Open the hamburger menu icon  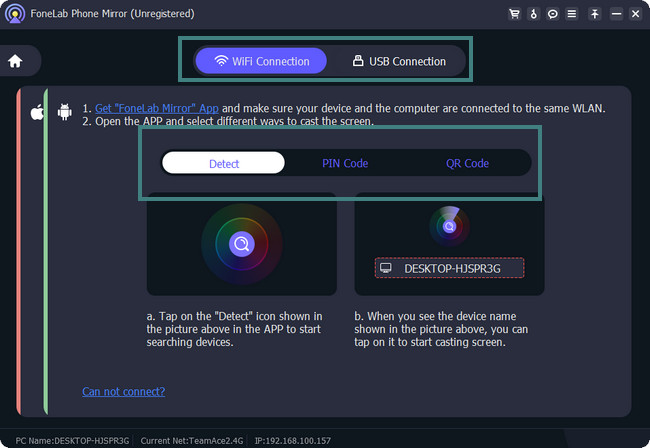coord(572,14)
